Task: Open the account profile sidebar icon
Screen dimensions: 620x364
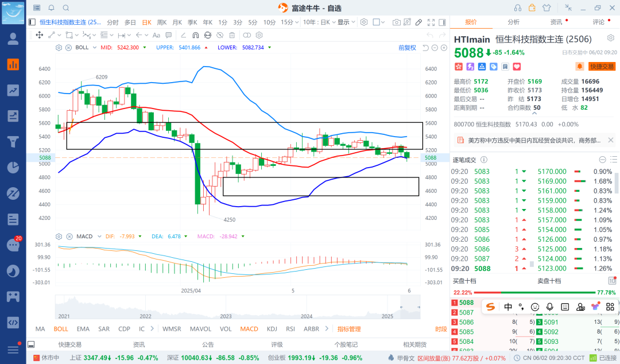Action: coord(13,39)
